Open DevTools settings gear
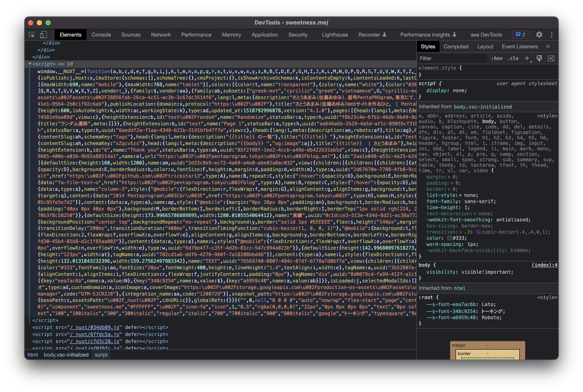Viewport: 583px width, 392px height. (539, 35)
